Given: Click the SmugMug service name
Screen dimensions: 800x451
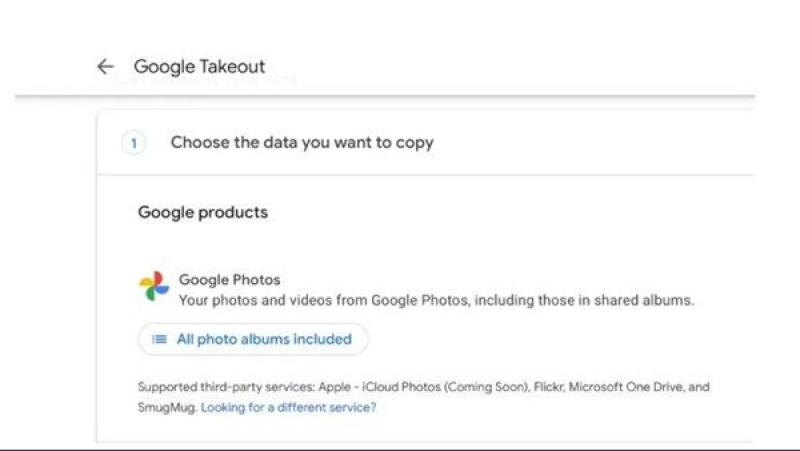Looking at the screenshot, I should coord(166,408).
